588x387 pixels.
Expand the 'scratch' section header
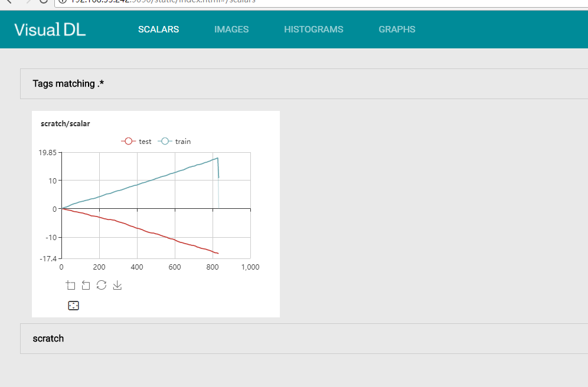pos(304,339)
